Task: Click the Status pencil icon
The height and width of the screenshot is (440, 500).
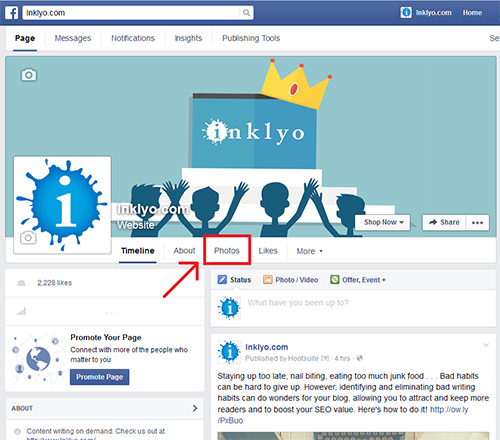Action: (222, 280)
